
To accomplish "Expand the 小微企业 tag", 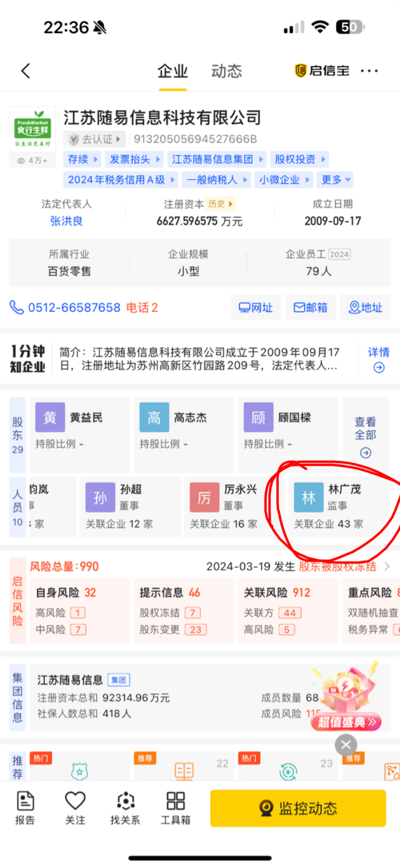I will [284, 180].
